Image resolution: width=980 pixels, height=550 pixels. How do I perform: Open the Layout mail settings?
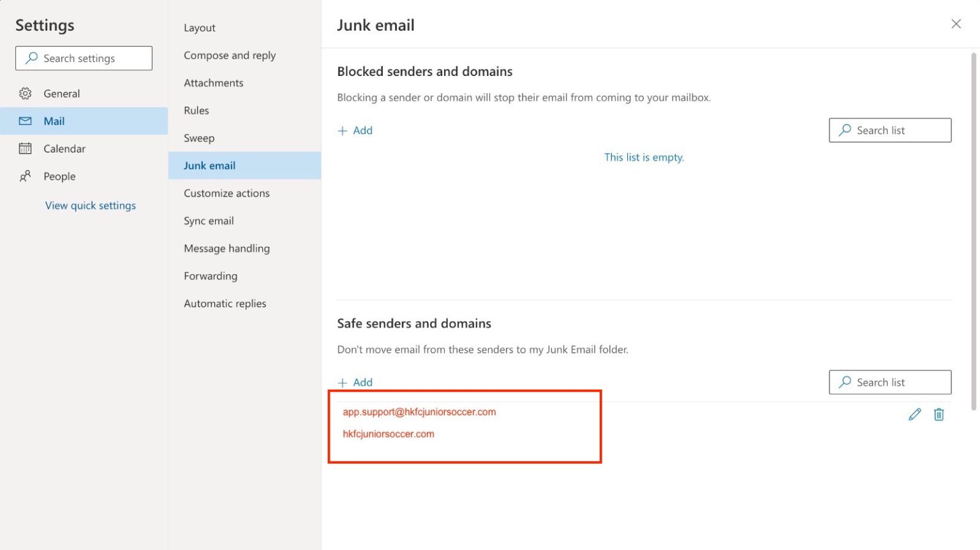tap(200, 28)
